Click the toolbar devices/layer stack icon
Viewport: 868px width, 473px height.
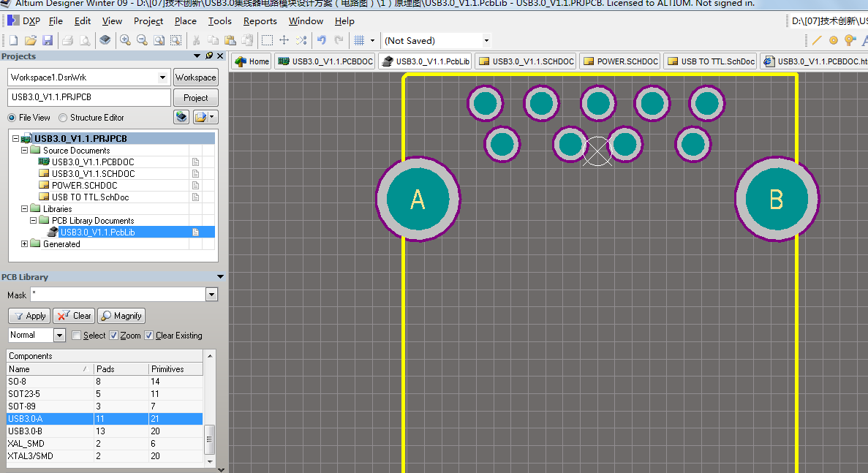tap(105, 40)
